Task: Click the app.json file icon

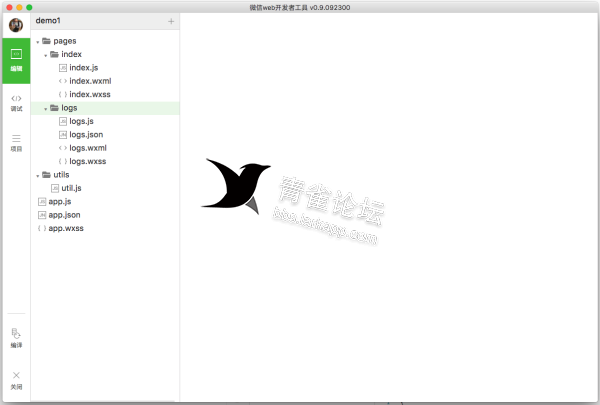Action: 42,215
